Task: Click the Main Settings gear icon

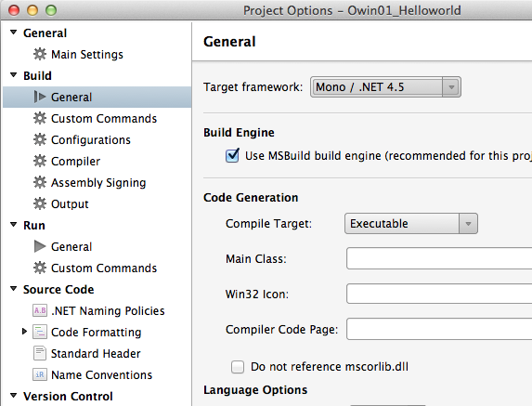Action: [x=40, y=54]
